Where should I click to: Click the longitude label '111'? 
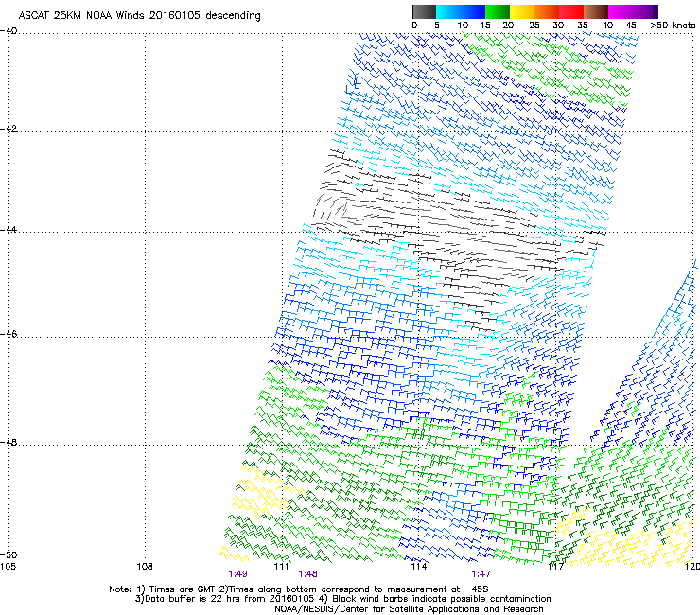[x=282, y=567]
